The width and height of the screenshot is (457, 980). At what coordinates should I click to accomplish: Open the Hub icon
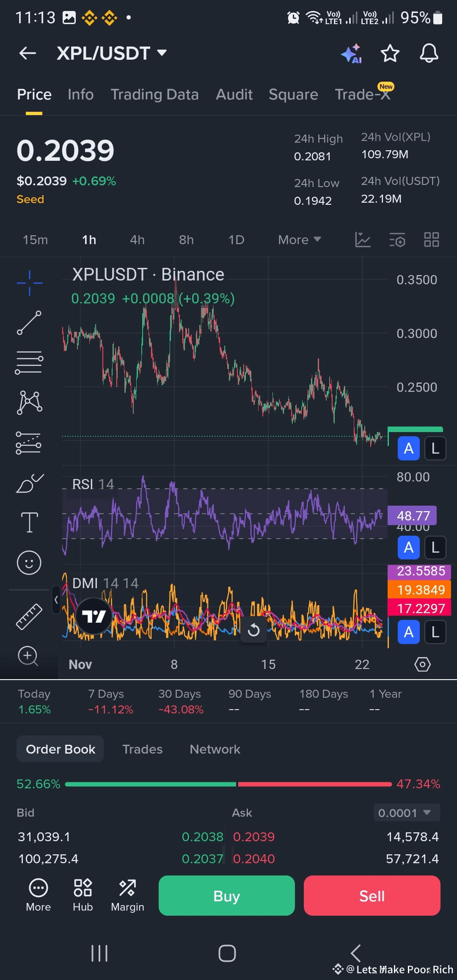coord(83,895)
